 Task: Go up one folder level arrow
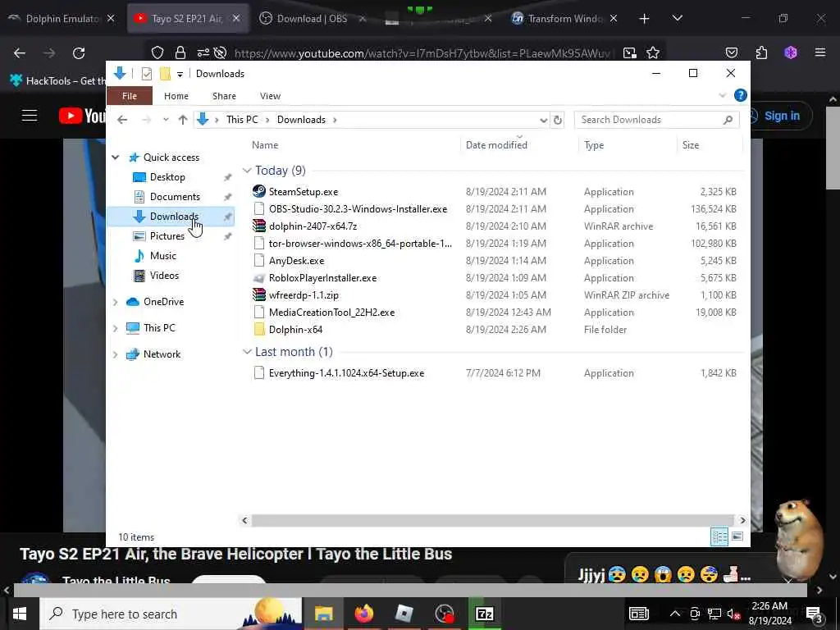tap(183, 120)
